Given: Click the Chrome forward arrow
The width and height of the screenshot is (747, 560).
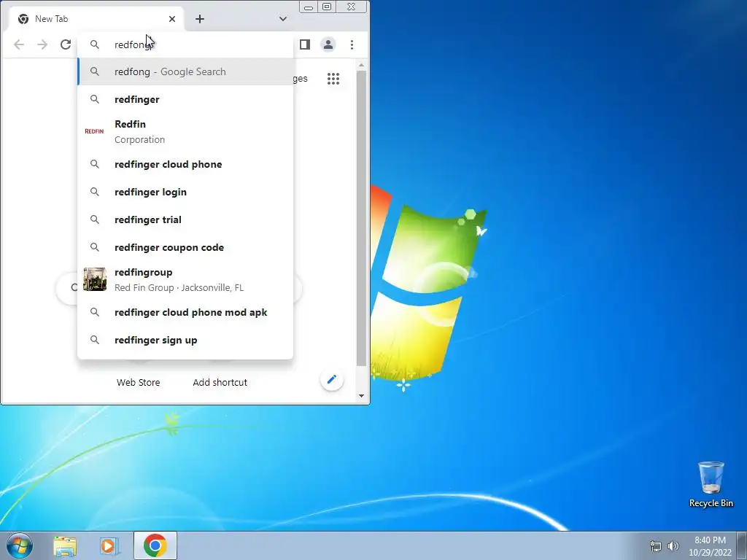Looking at the screenshot, I should [x=42, y=44].
